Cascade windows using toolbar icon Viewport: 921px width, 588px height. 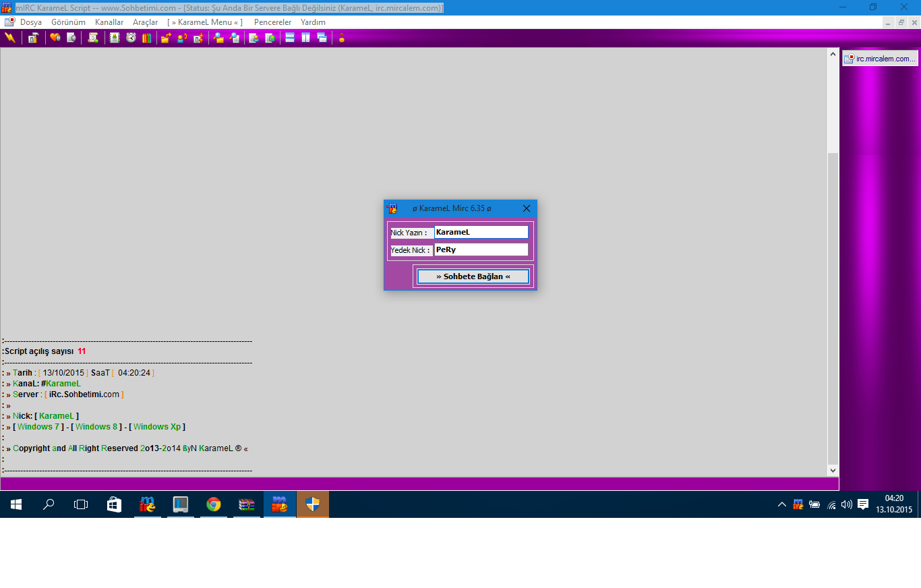click(x=322, y=38)
